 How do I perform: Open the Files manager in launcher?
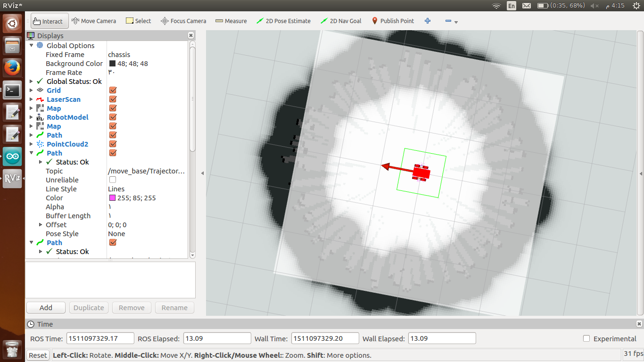click(x=12, y=46)
